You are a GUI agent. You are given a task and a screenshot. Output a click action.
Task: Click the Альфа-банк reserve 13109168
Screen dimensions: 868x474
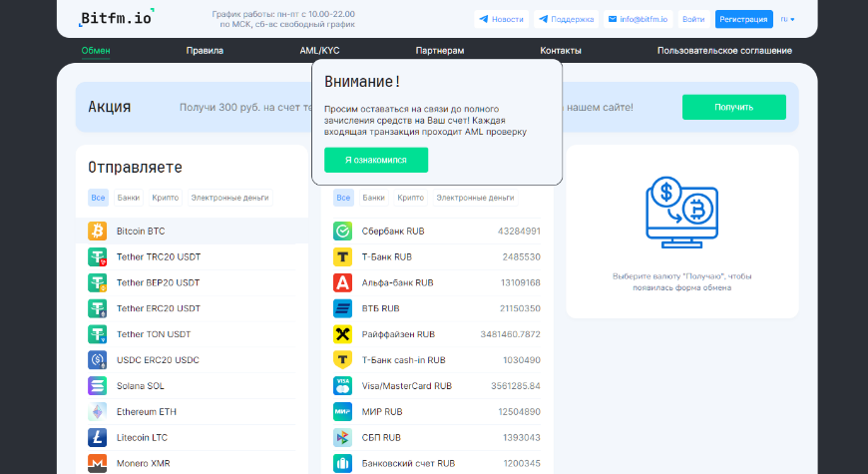(x=521, y=282)
